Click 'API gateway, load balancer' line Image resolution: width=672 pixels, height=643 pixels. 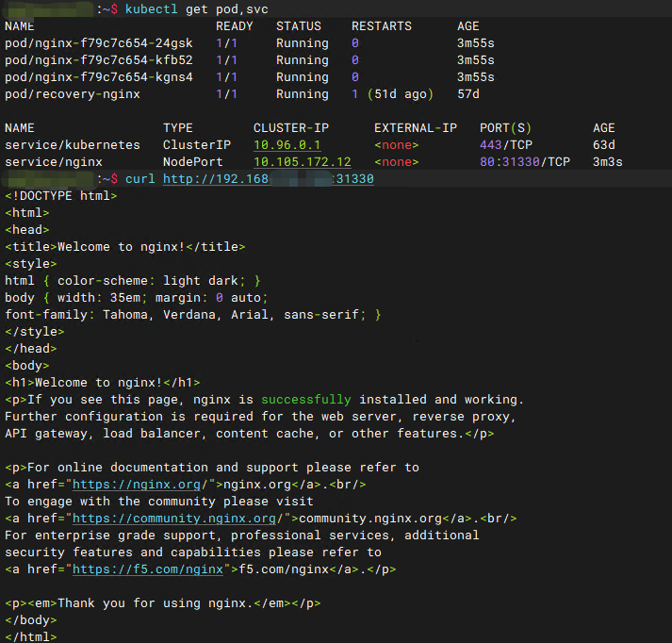pos(250,434)
